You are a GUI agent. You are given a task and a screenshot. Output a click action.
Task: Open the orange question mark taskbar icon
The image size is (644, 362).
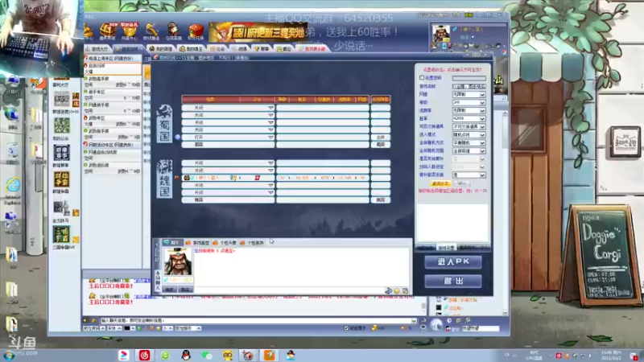tap(269, 355)
